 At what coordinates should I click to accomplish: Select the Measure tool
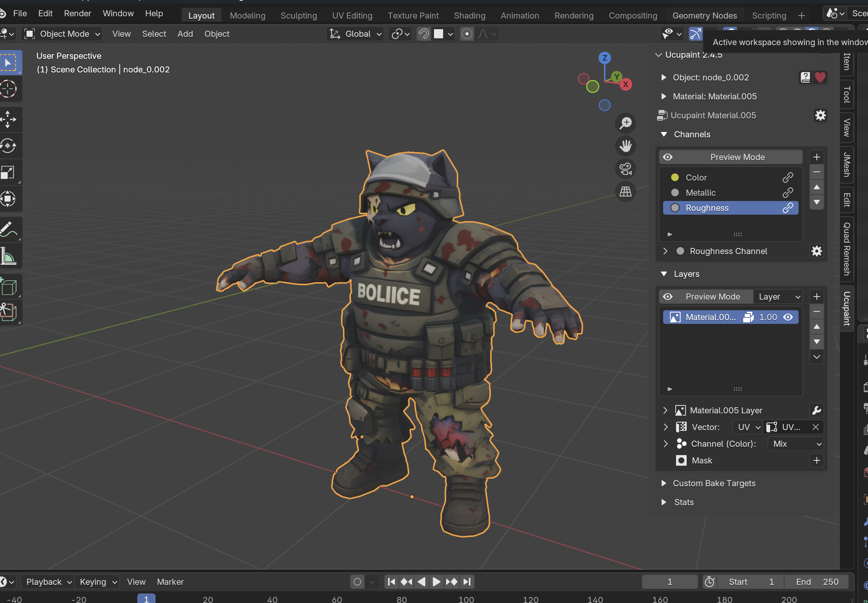[x=8, y=256]
